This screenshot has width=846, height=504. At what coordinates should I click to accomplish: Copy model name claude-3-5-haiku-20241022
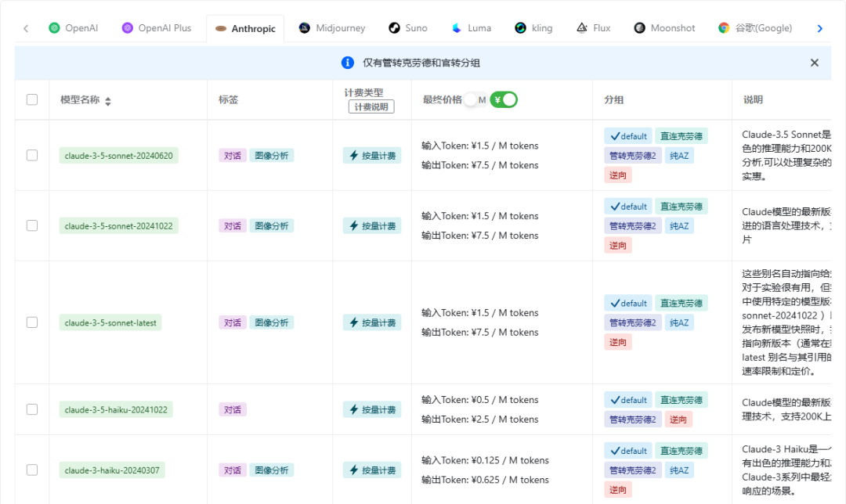[x=117, y=409]
